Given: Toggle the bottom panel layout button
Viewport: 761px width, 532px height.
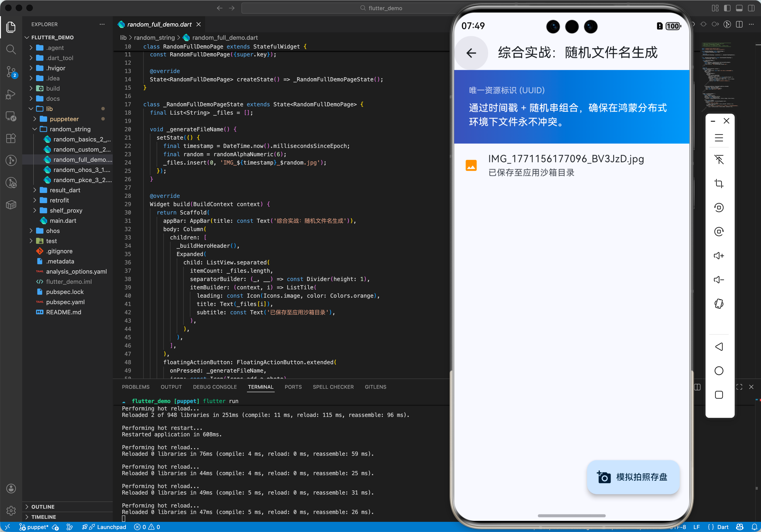Looking at the screenshot, I should point(739,8).
